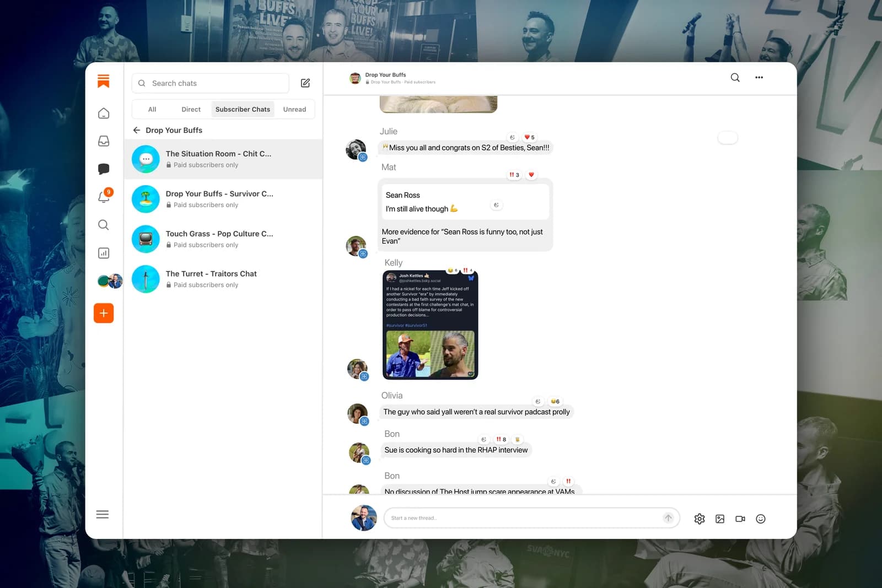Image resolution: width=882 pixels, height=588 pixels.
Task: Click heart reaction with 5 on Julie's message
Action: 529,137
